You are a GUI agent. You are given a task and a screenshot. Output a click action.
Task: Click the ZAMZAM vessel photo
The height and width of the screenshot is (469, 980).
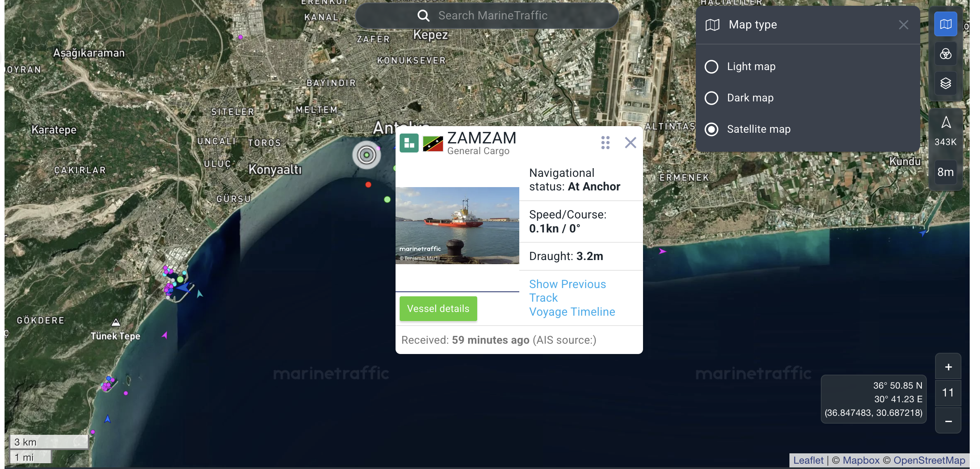point(457,225)
